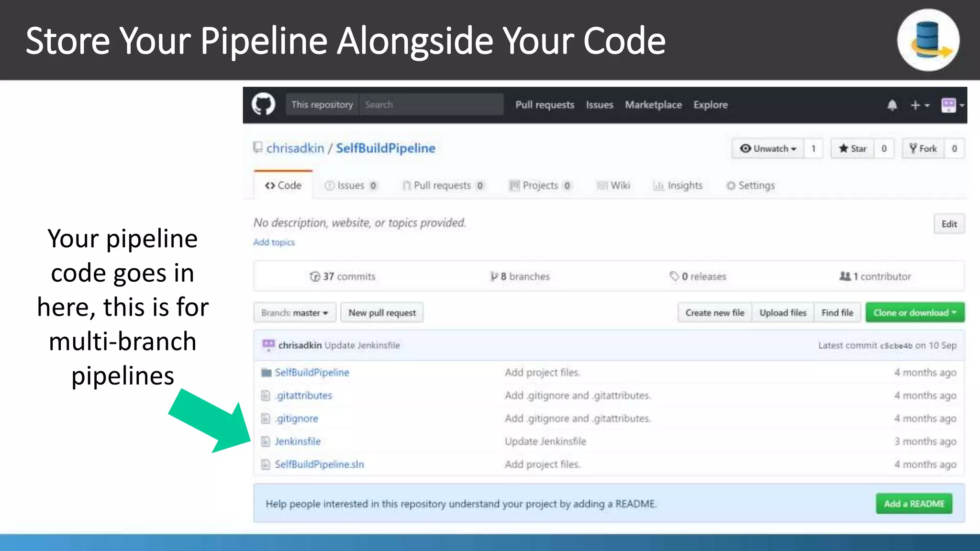The image size is (980, 551).
Task: Open the Branch: master dropdown
Action: pos(295,313)
